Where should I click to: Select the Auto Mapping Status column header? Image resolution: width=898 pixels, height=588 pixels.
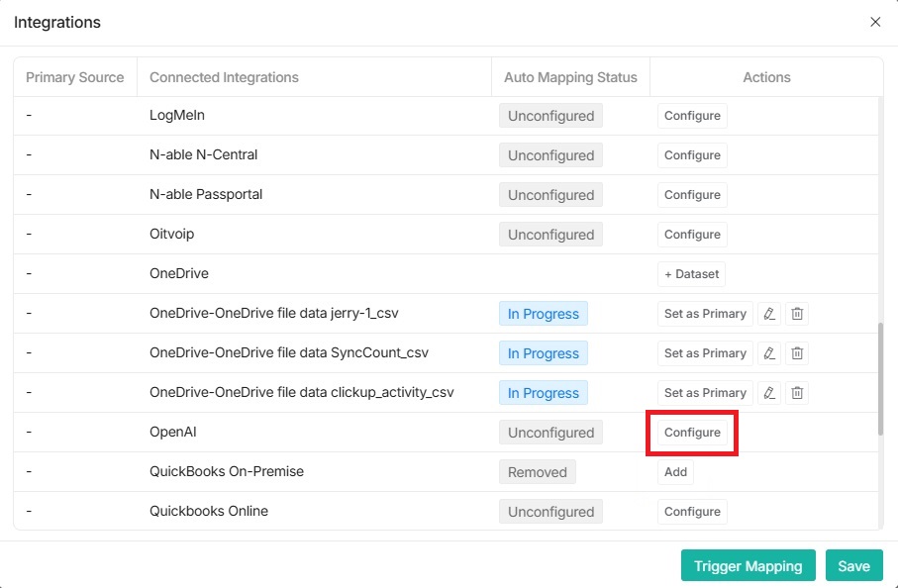(x=570, y=77)
